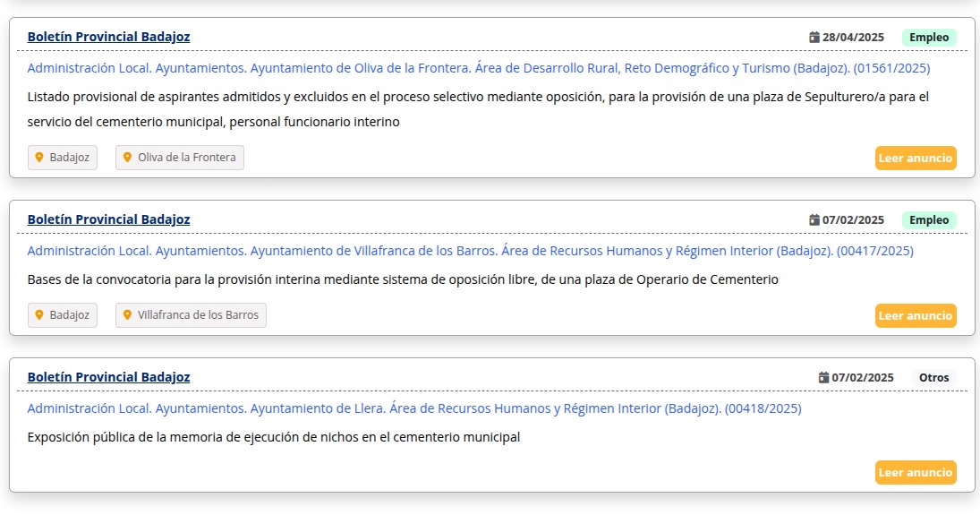980x515 pixels.
Task: Click the calendar icon in Llera listing
Action: [823, 377]
